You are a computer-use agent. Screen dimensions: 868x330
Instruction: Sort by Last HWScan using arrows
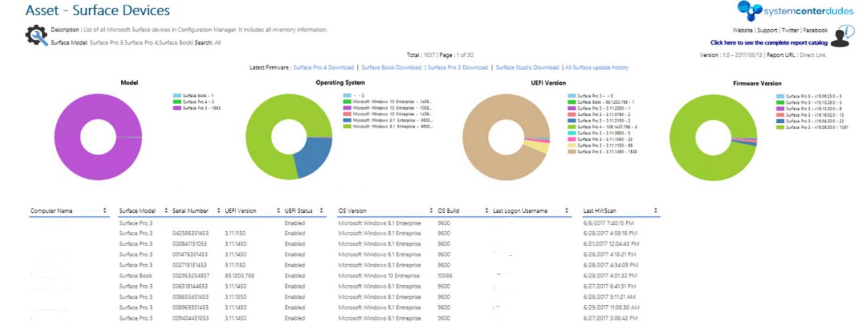(x=655, y=211)
